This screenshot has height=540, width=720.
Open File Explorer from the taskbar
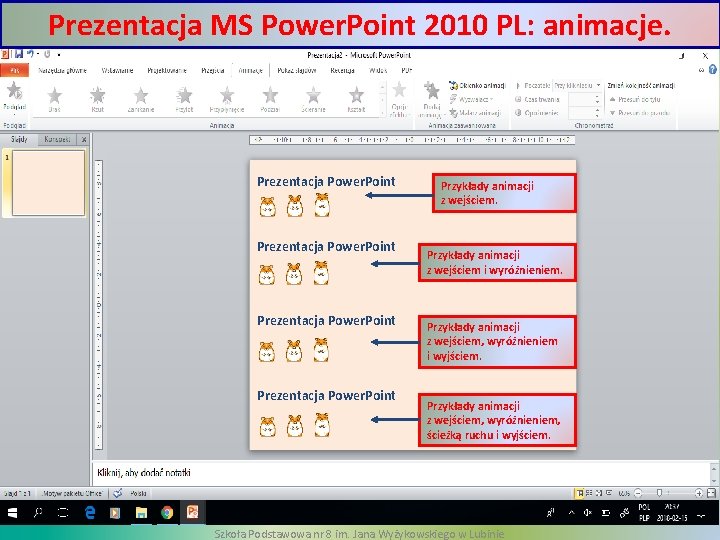[x=141, y=512]
